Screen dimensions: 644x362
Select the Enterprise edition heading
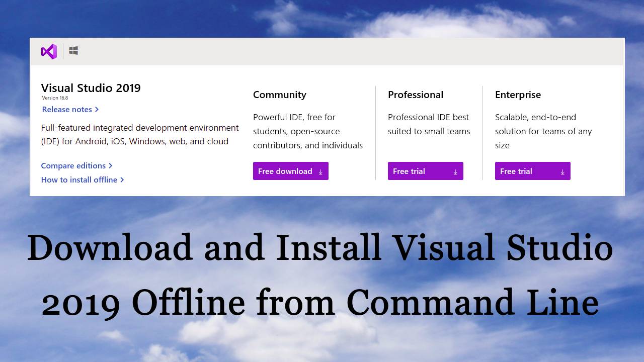[x=518, y=95]
